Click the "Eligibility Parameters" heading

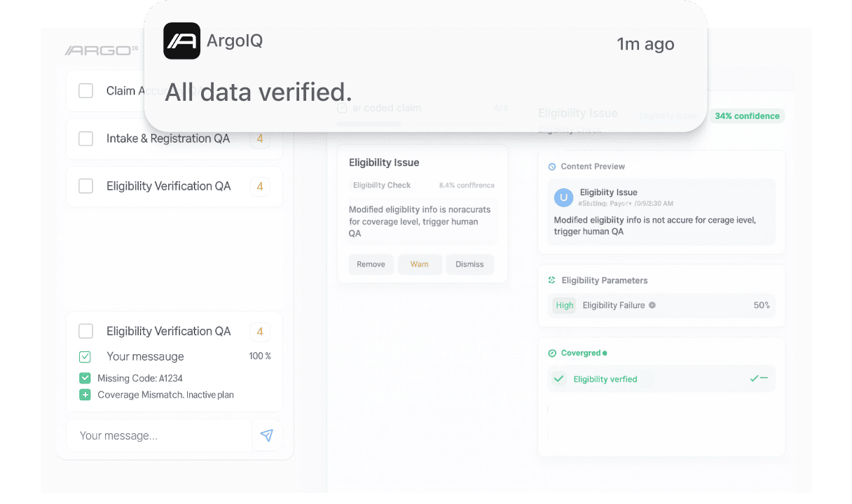tap(605, 280)
